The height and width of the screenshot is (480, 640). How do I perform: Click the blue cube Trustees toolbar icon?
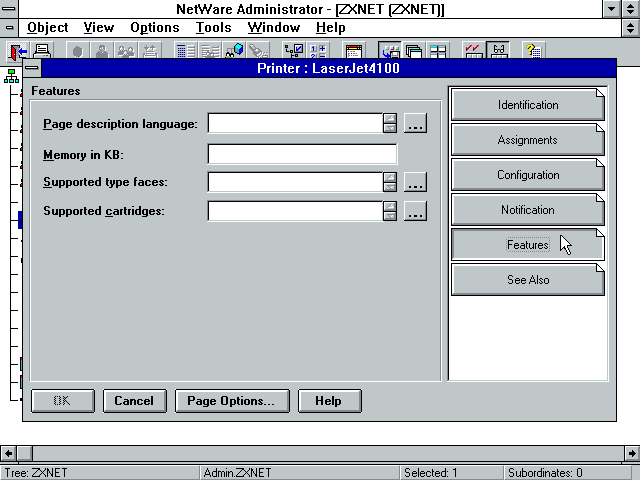(x=234, y=51)
